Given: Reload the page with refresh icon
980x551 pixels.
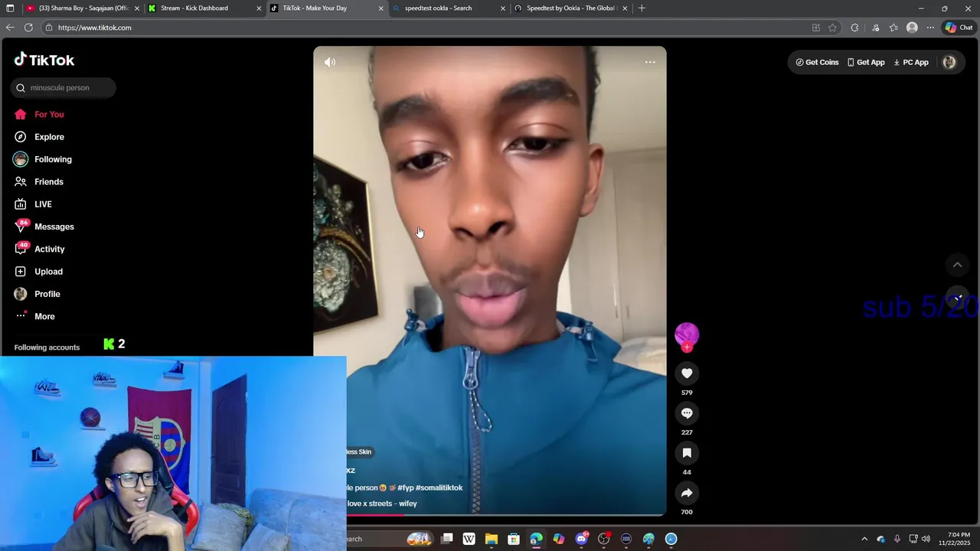Looking at the screenshot, I should click(28, 28).
